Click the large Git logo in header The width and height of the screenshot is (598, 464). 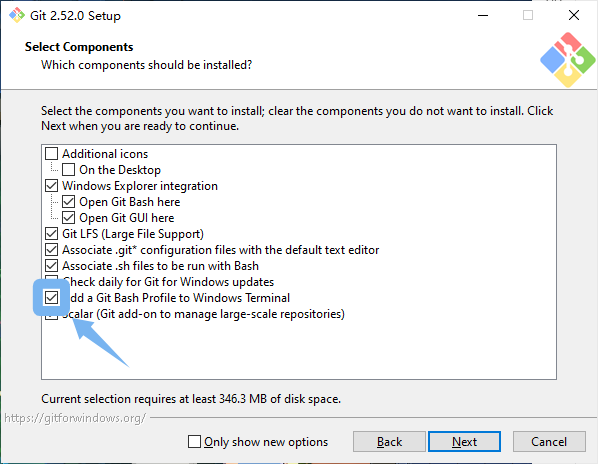click(x=567, y=60)
